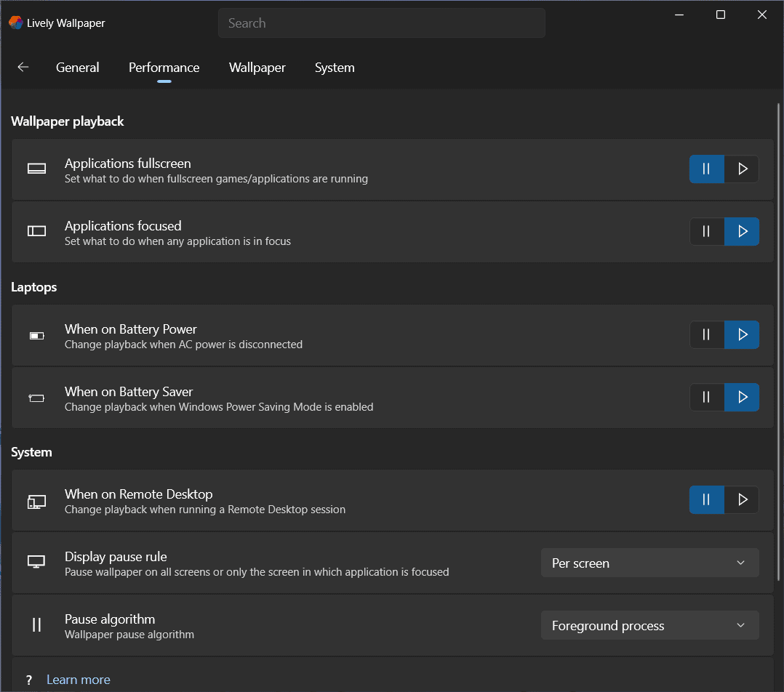This screenshot has width=784, height=692.
Task: Open the Wallpaper settings tab
Action: (x=257, y=68)
